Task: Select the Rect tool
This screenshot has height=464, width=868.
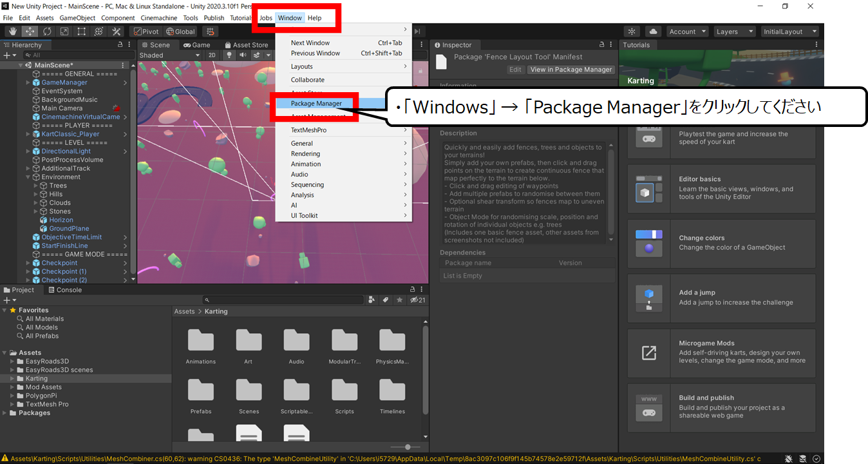Action: click(x=82, y=31)
